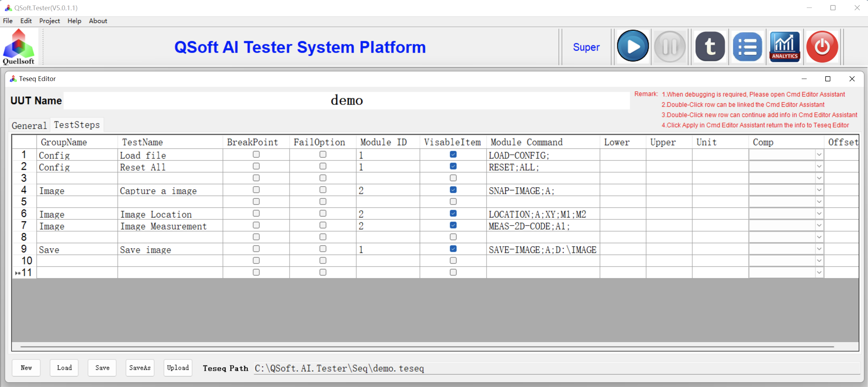The height and width of the screenshot is (387, 868).
Task: Open the Analytics chart icon
Action: coord(785,46)
